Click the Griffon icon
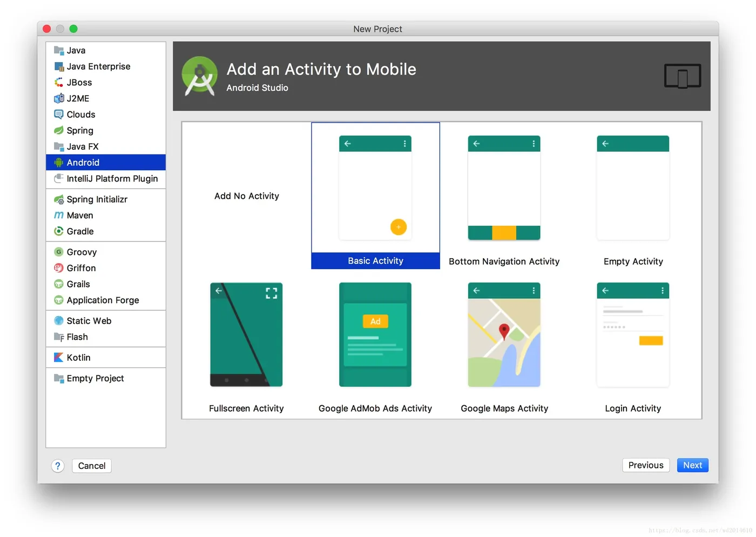Screen dimensions: 756x537 point(59,268)
